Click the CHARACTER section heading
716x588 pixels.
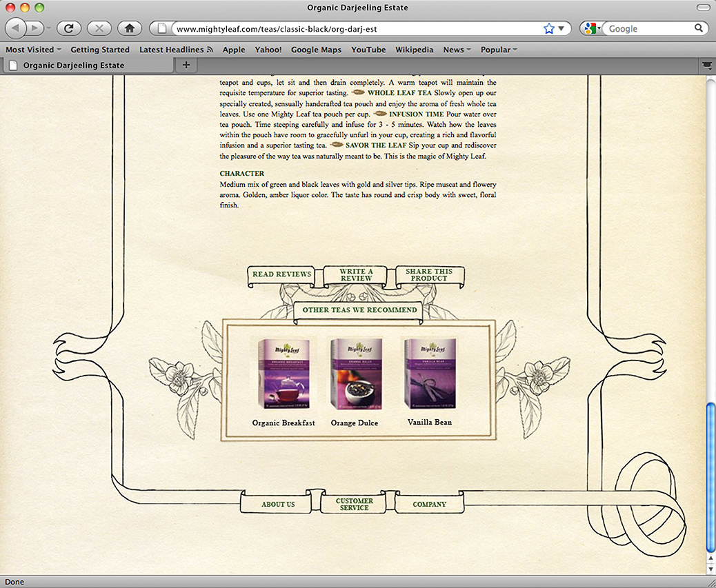point(242,173)
